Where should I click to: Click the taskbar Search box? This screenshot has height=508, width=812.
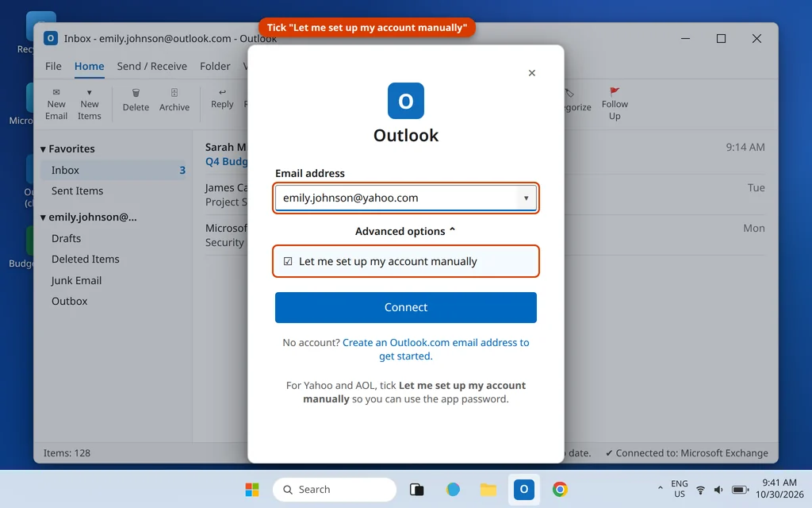point(335,489)
